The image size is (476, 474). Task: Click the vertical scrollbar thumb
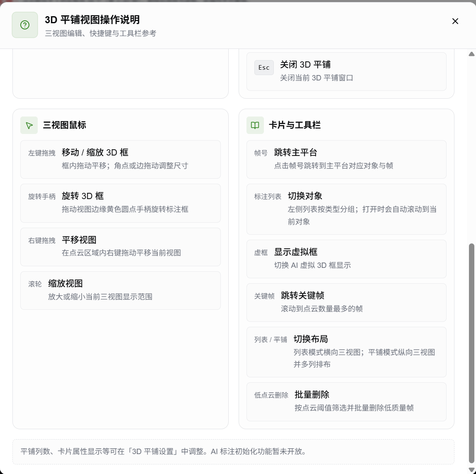(x=471, y=353)
